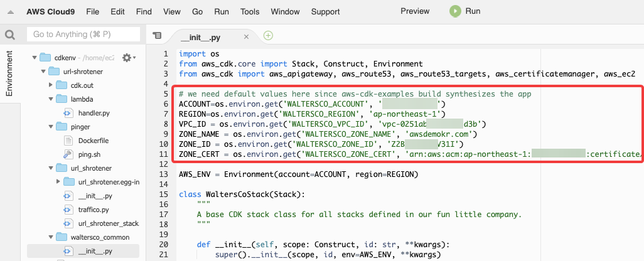Close the __init__.py editor tab
Viewport: 644px width, 261px height.
247,37
